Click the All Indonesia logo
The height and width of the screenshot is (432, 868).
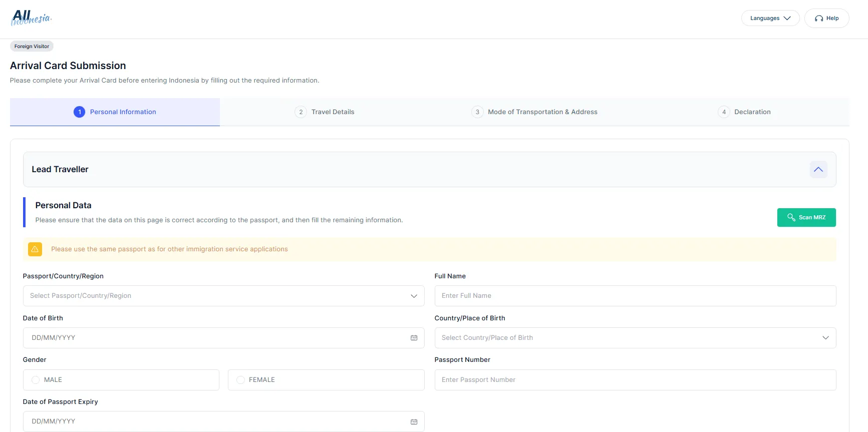(31, 18)
